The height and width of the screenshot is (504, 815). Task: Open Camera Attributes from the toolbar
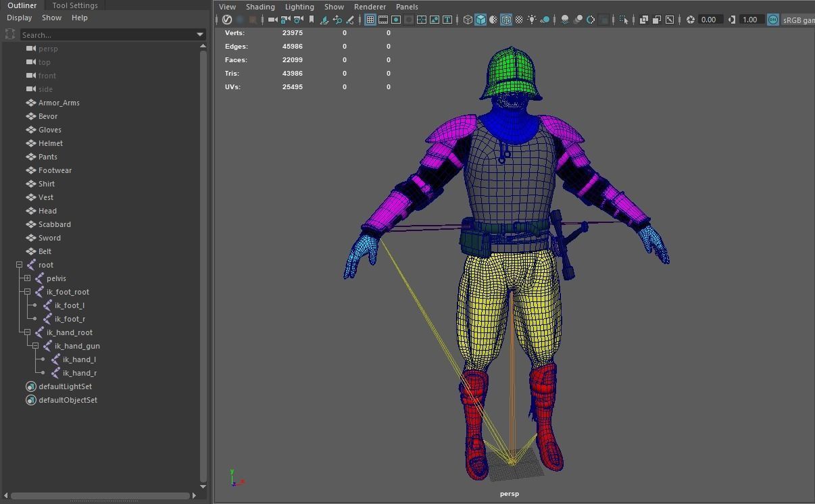click(x=298, y=20)
